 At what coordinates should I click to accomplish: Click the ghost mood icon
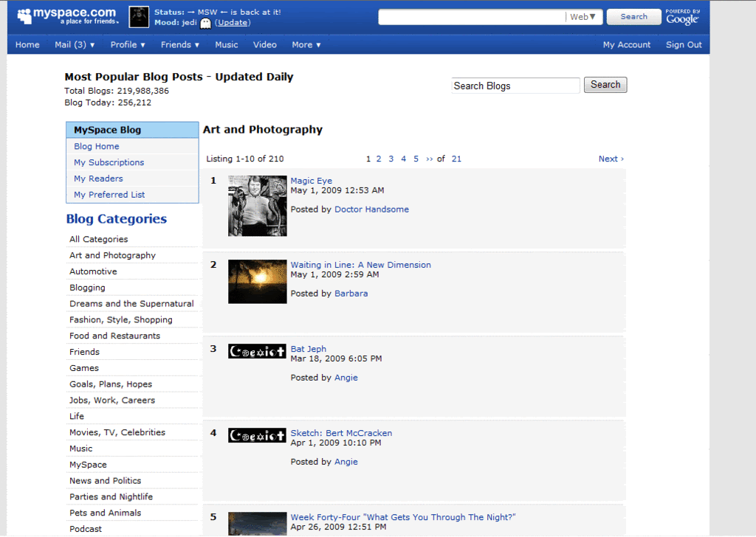point(206,23)
